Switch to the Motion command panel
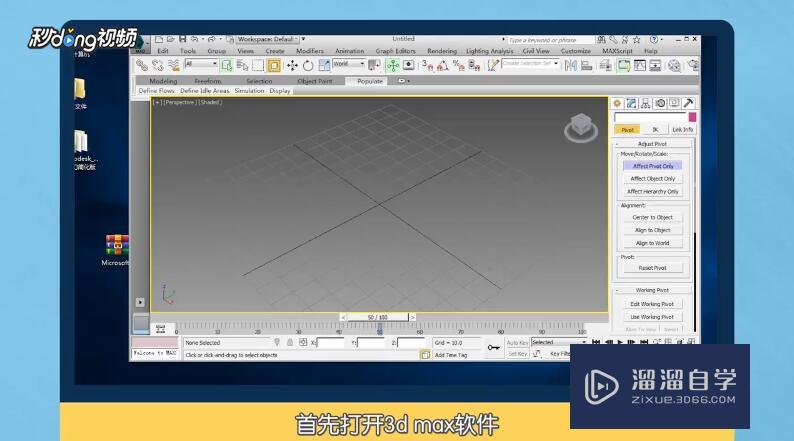This screenshot has width=794, height=441. 660,103
